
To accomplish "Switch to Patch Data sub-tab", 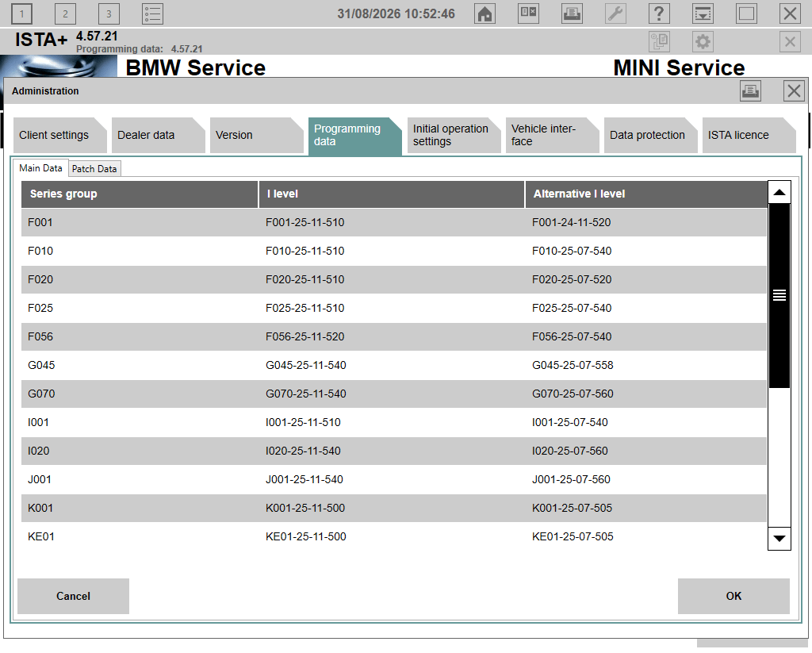I will pyautogui.click(x=94, y=169).
